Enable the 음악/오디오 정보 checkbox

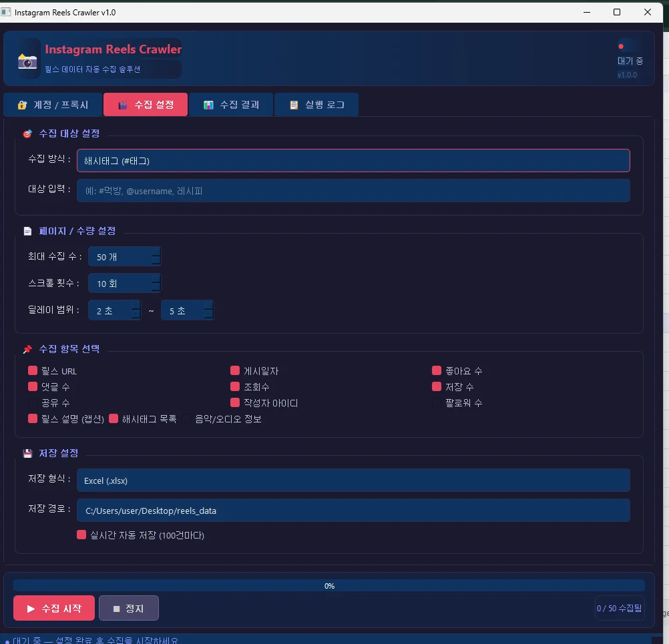tap(186, 419)
